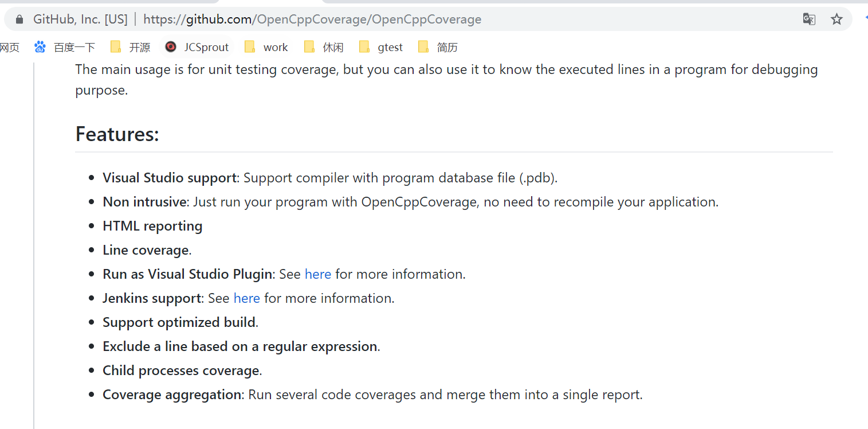Click GitHub, Inc. [US] certificate badge
Image resolution: width=868 pixels, height=429 pixels.
tap(80, 18)
